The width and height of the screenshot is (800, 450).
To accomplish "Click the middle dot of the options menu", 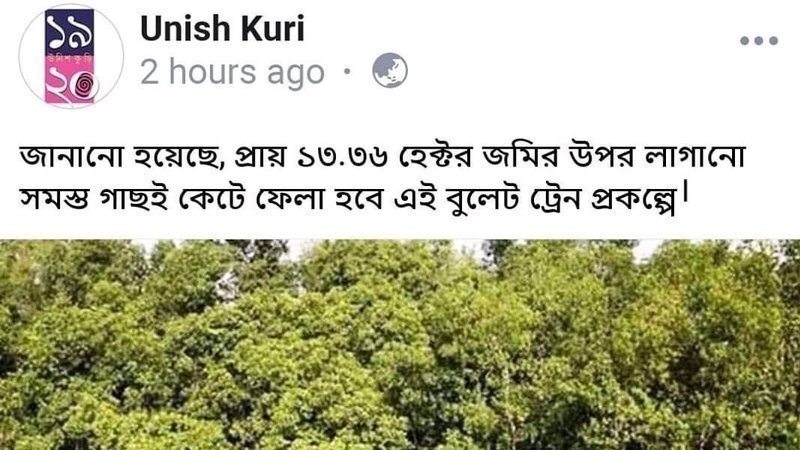I will click(x=759, y=41).
